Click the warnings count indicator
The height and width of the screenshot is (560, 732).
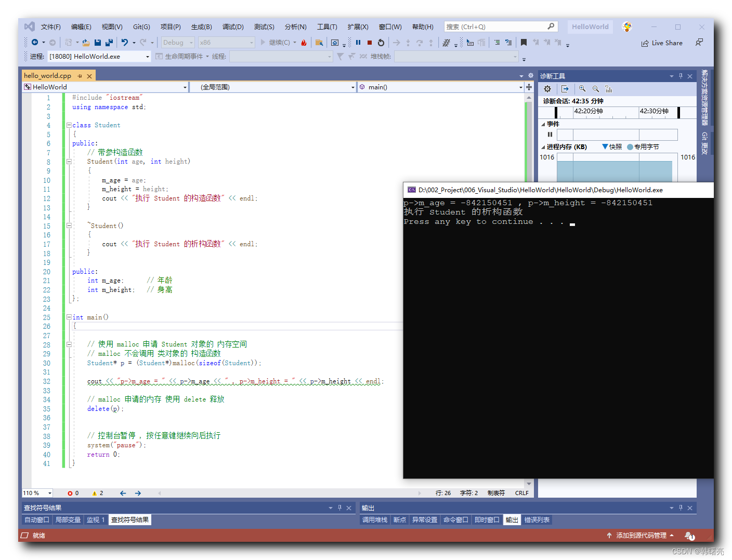click(x=98, y=493)
